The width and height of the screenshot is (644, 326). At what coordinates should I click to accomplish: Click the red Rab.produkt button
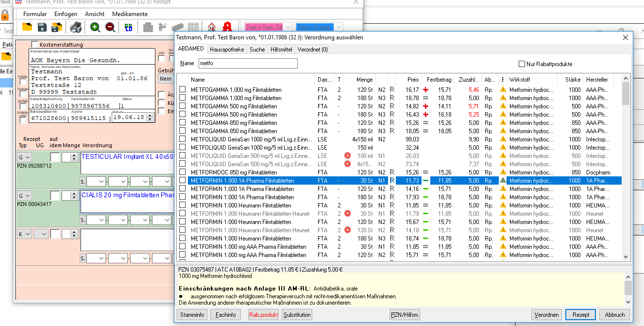[264, 314]
